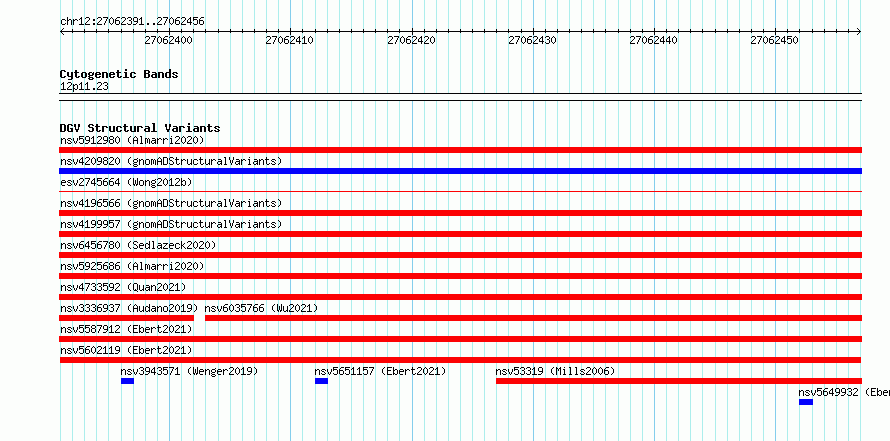Click the red bar under nsv5925686
This screenshot has width=890, height=441.
[460, 276]
